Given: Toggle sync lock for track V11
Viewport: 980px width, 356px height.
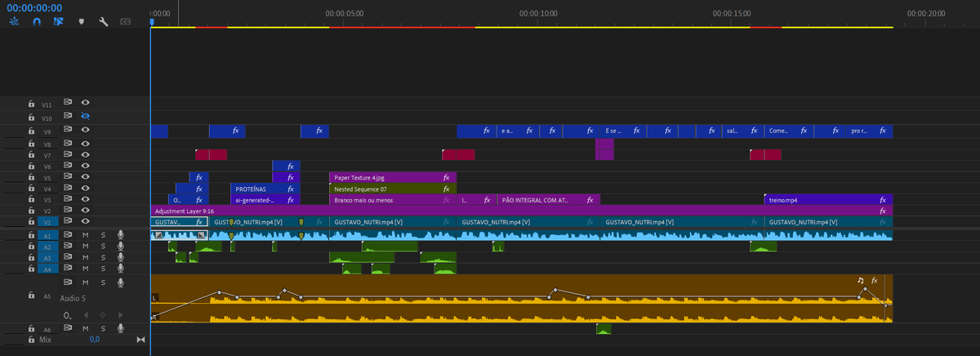Looking at the screenshot, I should [69, 103].
